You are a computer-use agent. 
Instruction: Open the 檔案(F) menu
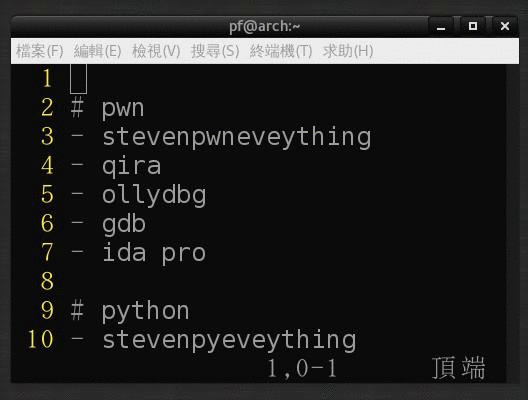40,51
